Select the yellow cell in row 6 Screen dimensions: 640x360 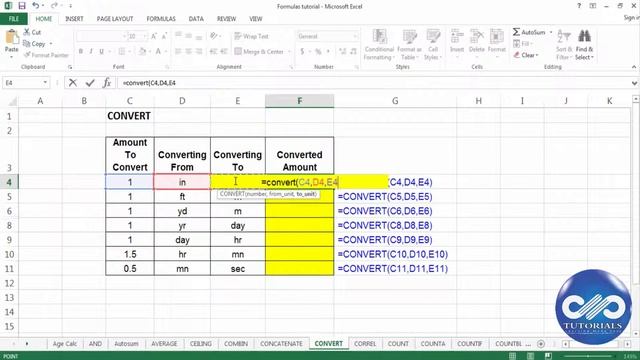(x=299, y=211)
